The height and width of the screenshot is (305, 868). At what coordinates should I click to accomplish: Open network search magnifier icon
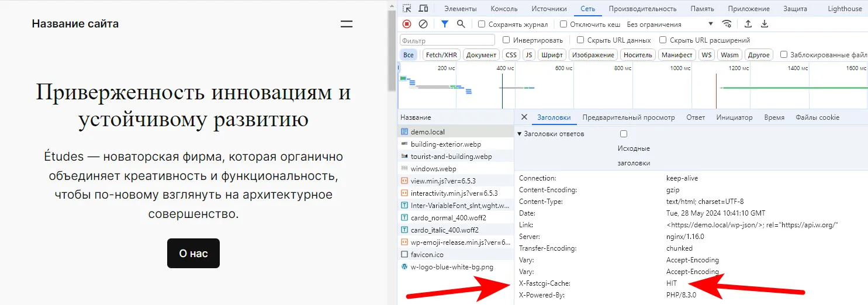coord(461,24)
